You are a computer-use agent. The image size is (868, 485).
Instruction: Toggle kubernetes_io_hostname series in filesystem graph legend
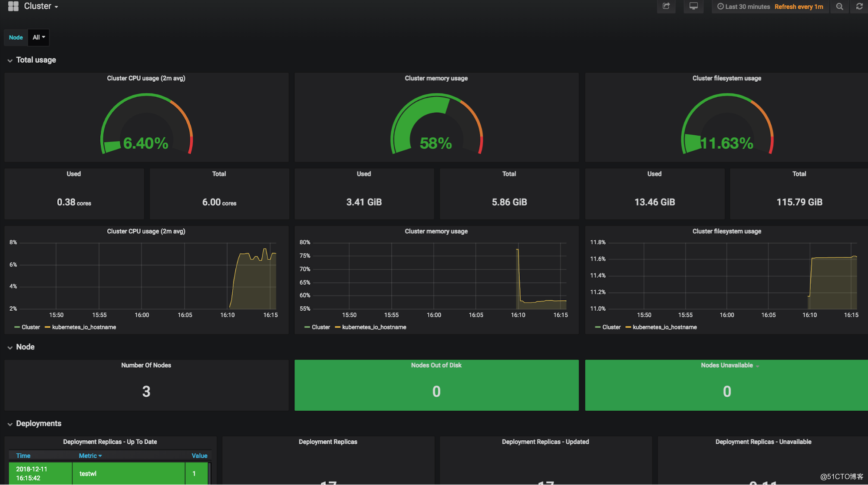click(664, 327)
